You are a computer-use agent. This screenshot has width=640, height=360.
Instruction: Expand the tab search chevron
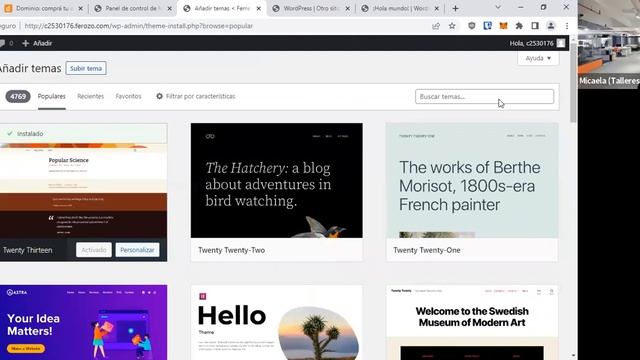pos(498,7)
